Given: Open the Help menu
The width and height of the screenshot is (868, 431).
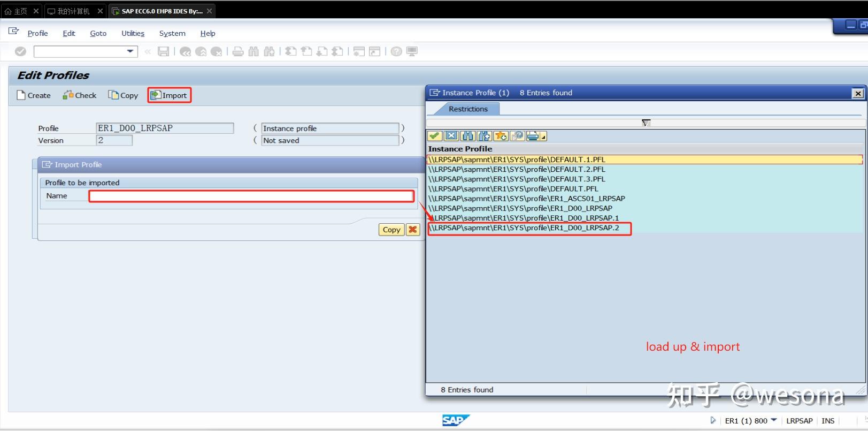Looking at the screenshot, I should pyautogui.click(x=208, y=33).
